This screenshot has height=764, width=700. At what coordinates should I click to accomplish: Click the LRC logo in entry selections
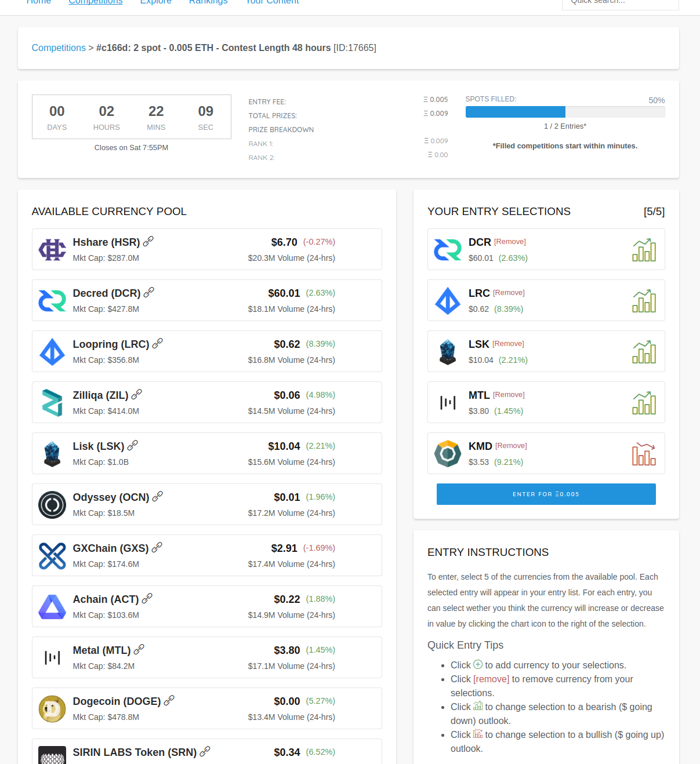point(448,300)
